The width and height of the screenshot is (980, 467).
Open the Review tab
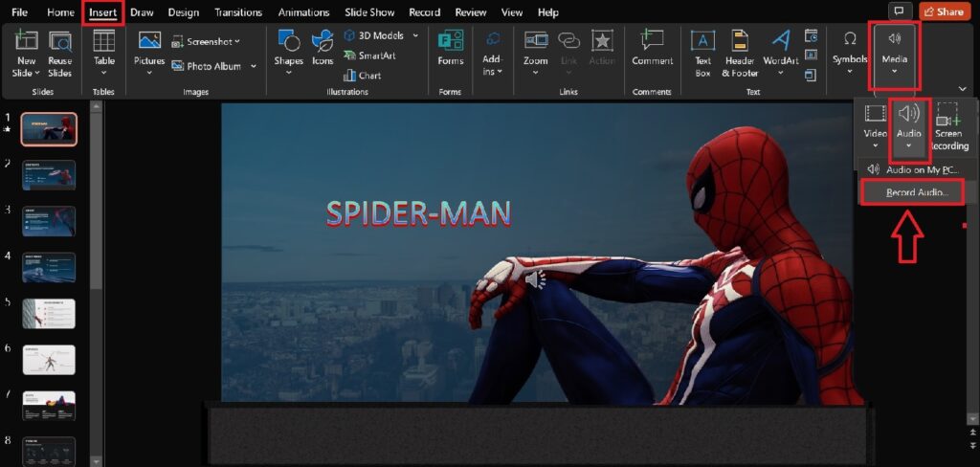tap(471, 11)
